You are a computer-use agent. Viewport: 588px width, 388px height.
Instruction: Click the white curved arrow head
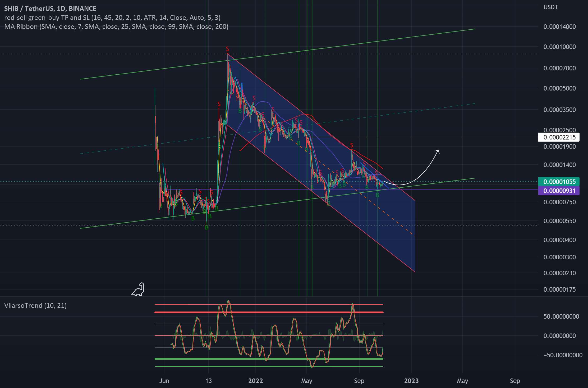pyautogui.click(x=438, y=152)
